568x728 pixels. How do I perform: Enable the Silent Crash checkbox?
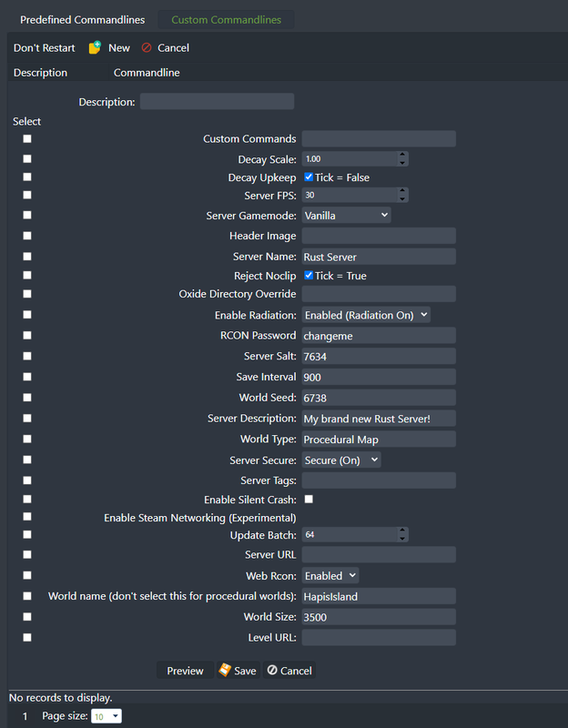pos(309,499)
